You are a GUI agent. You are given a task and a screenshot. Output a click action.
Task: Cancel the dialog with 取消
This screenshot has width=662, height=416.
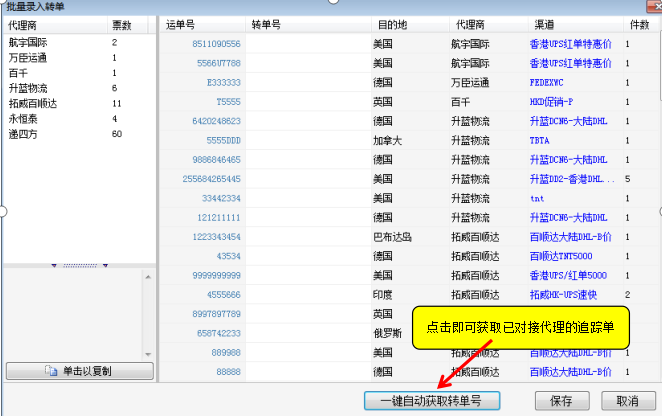click(626, 400)
